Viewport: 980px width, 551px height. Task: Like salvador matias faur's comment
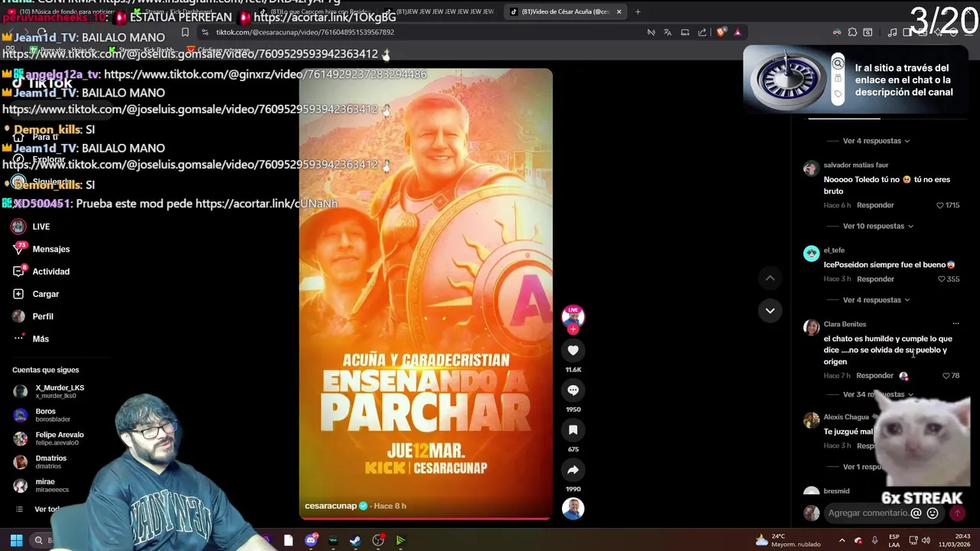click(x=941, y=205)
